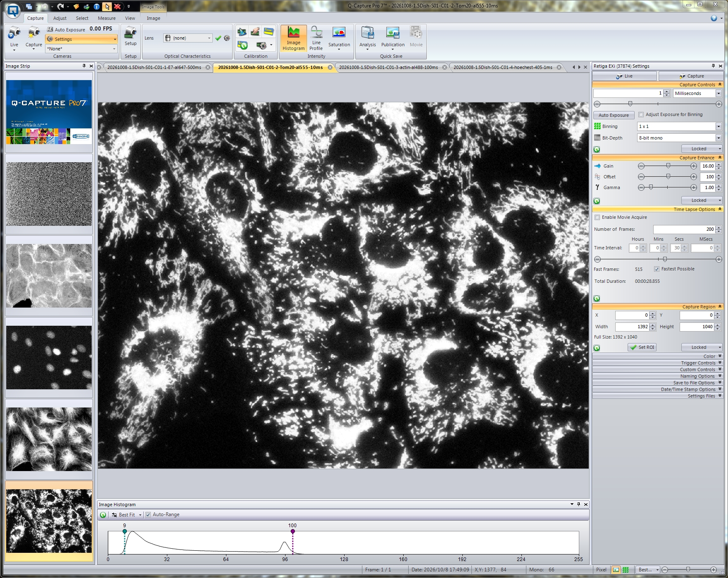Click the Capture camera icon in ribbon

pyautogui.click(x=34, y=38)
